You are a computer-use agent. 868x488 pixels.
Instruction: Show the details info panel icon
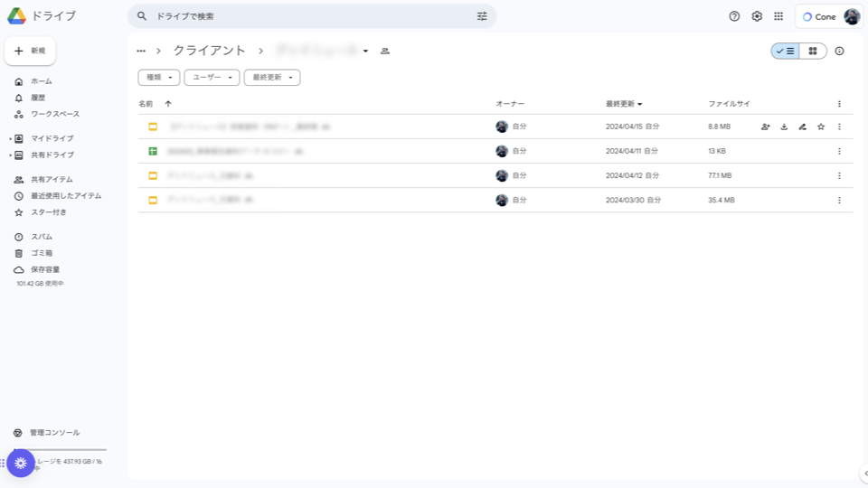(839, 52)
